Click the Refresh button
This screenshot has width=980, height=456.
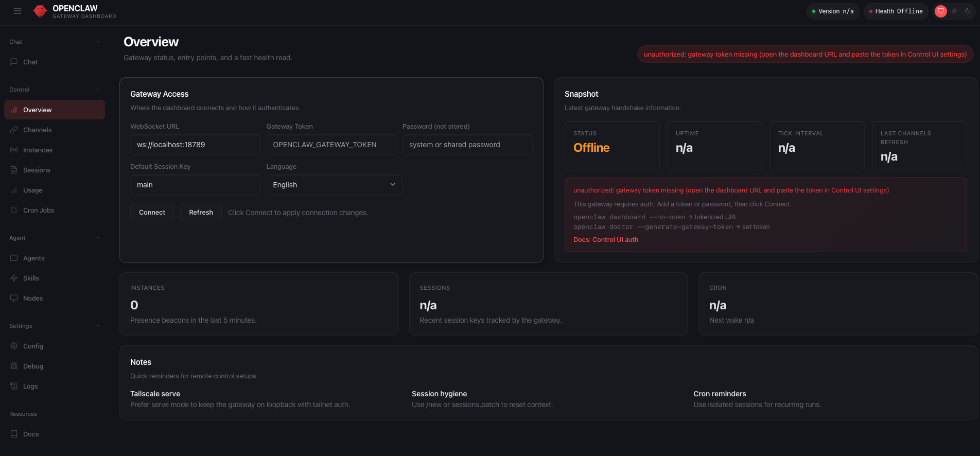click(201, 212)
